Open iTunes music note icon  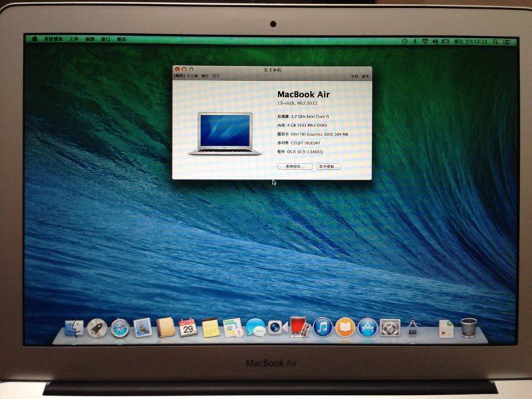click(323, 328)
